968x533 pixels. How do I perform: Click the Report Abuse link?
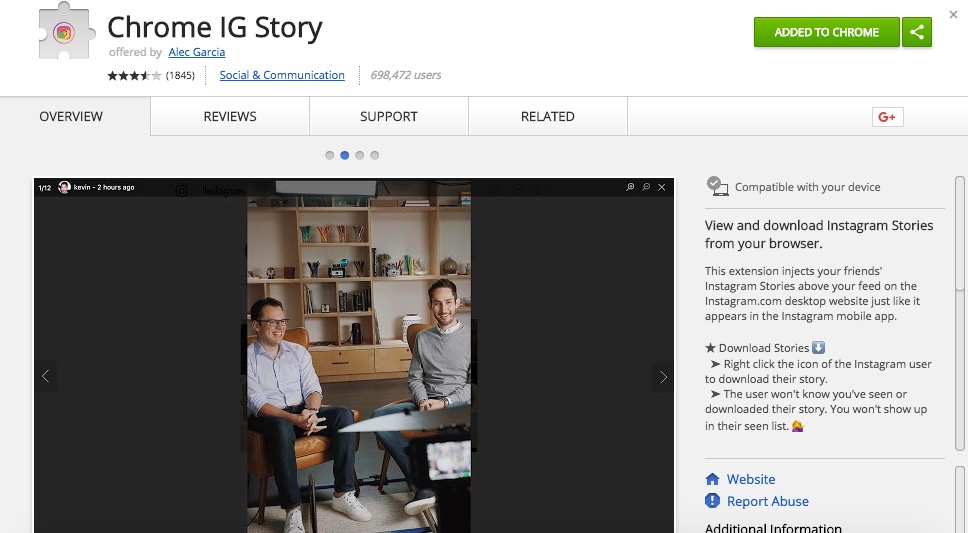(767, 501)
